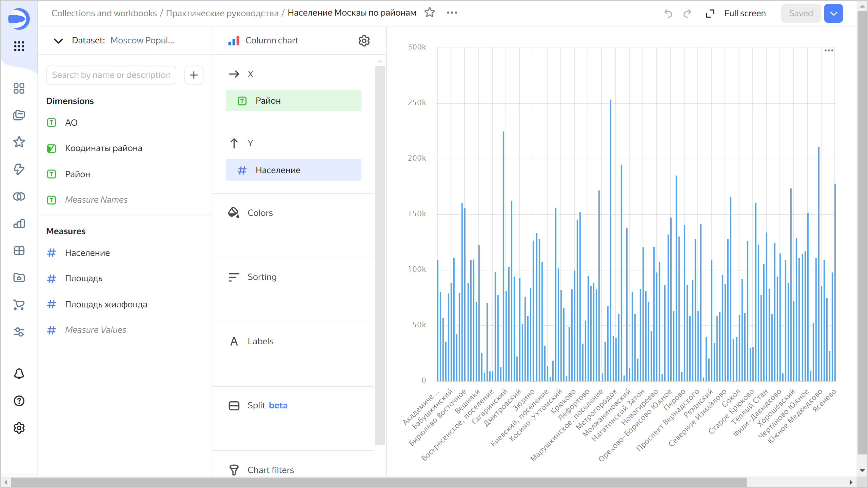Open three-dots menu next to title
868x488 pixels.
(x=452, y=13)
